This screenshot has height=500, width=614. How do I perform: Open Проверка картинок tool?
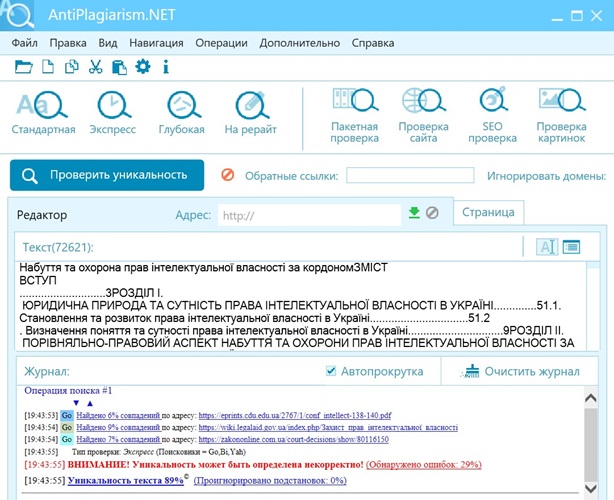pos(562,116)
